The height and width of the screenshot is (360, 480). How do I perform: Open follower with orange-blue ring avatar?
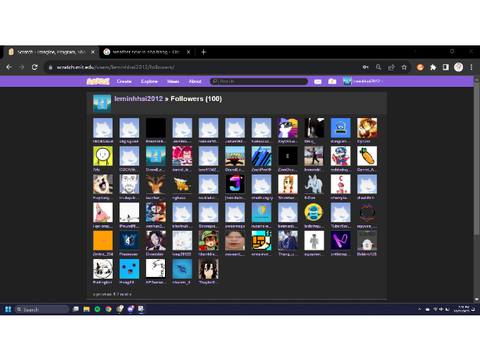367,212
